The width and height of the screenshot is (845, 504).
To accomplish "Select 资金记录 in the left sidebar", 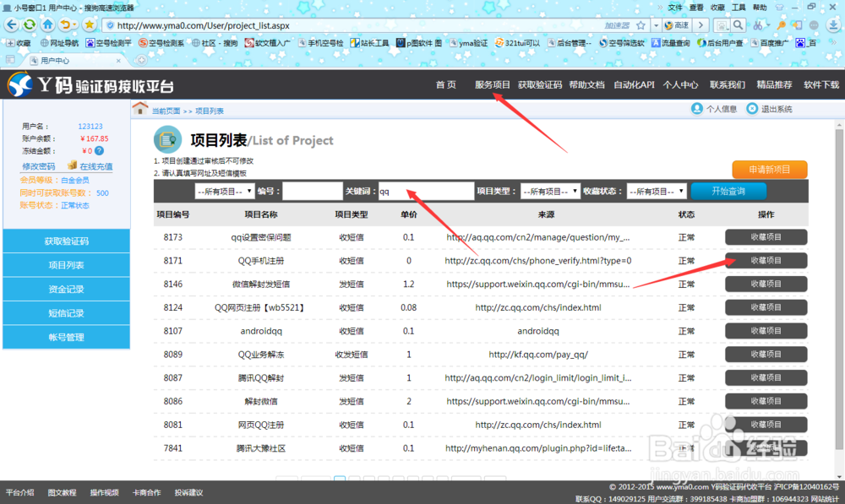I will click(x=66, y=290).
